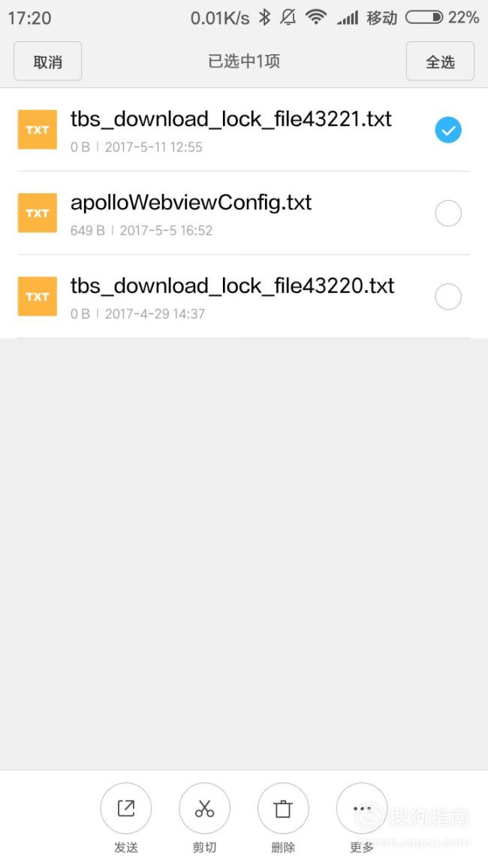Tap the 已选中1项 selection count title
This screenshot has width=488, height=868.
pos(244,61)
